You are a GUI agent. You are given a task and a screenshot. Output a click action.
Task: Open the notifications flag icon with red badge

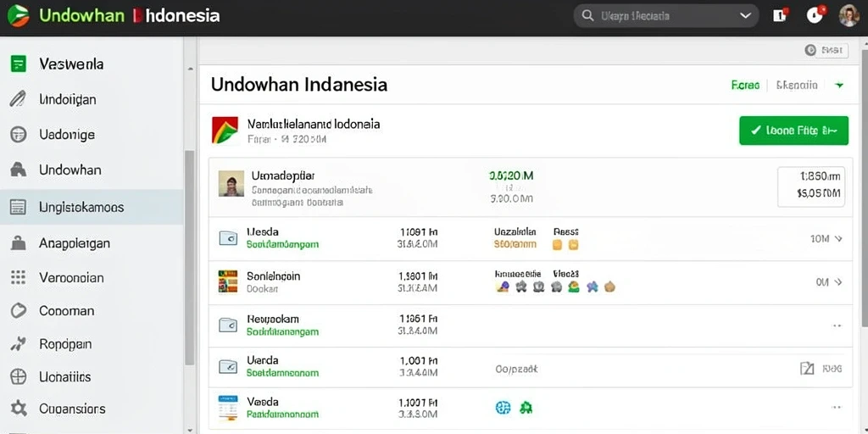click(x=780, y=15)
